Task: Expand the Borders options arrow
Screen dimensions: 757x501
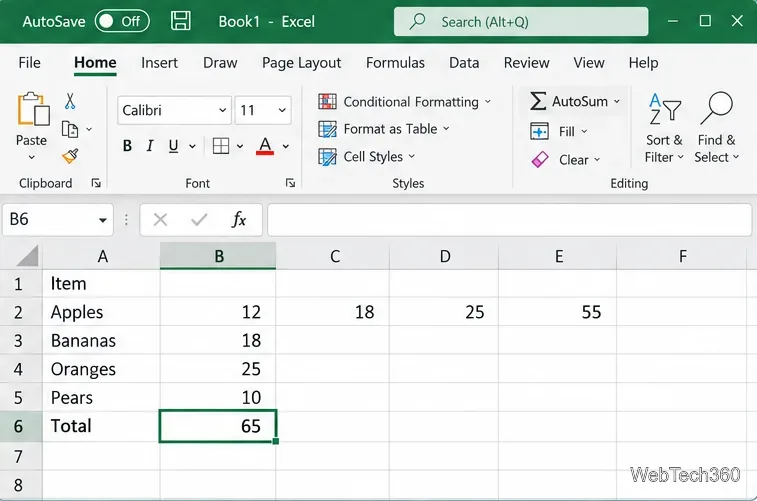Action: click(240, 146)
